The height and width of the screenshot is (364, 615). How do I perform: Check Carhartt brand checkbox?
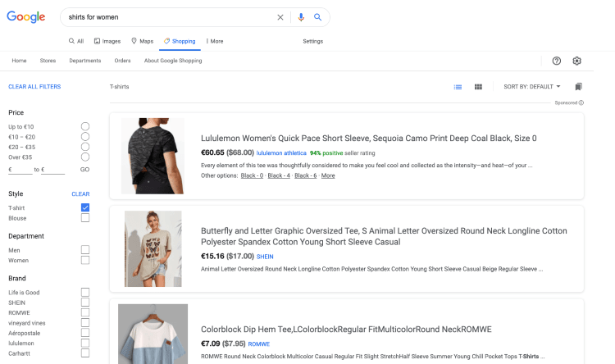pyautogui.click(x=85, y=353)
